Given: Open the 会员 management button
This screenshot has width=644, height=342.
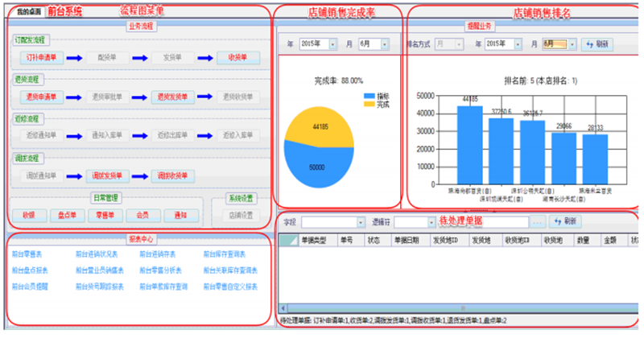Looking at the screenshot, I should (142, 215).
